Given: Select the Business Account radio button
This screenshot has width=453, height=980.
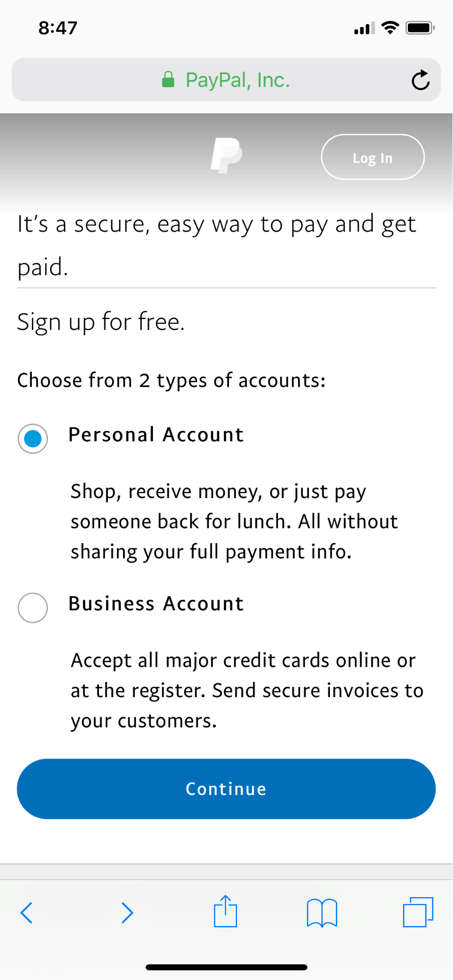Looking at the screenshot, I should (x=33, y=607).
